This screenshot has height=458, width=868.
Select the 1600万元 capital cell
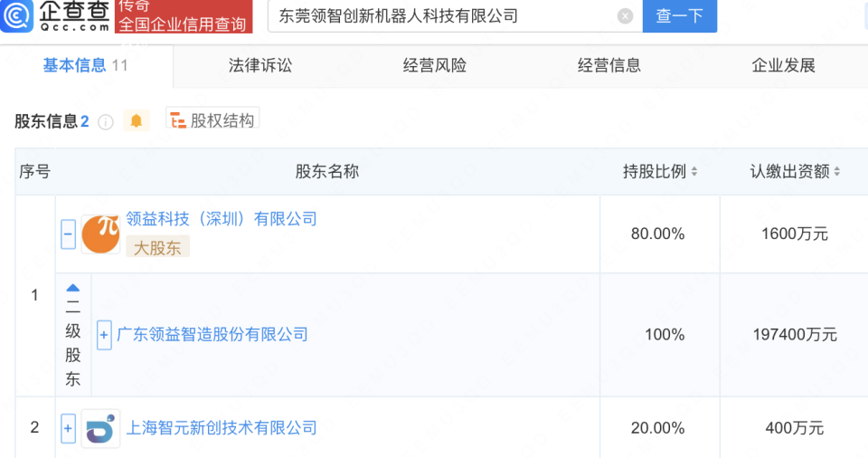(795, 234)
